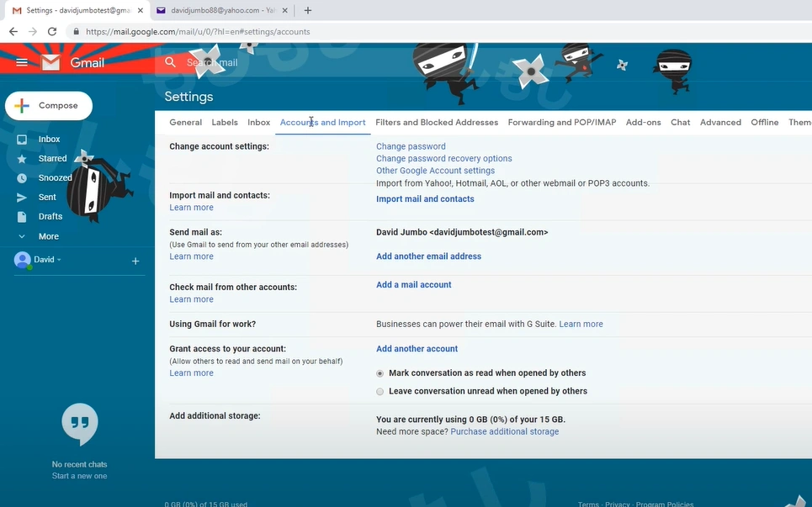The height and width of the screenshot is (507, 812).
Task: Close the Yahoo mail browser tab
Action: point(284,10)
